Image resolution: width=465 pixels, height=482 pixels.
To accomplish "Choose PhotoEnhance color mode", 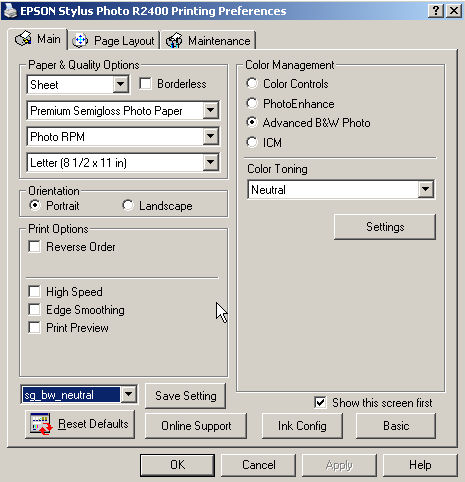I will point(252,103).
